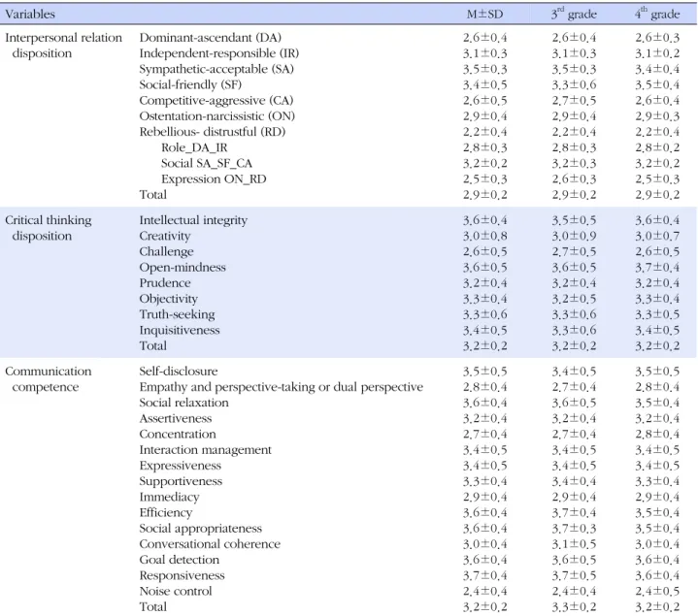
Task: Select 'Rebellious- distrustful (RD)' row label
Action: (212, 132)
